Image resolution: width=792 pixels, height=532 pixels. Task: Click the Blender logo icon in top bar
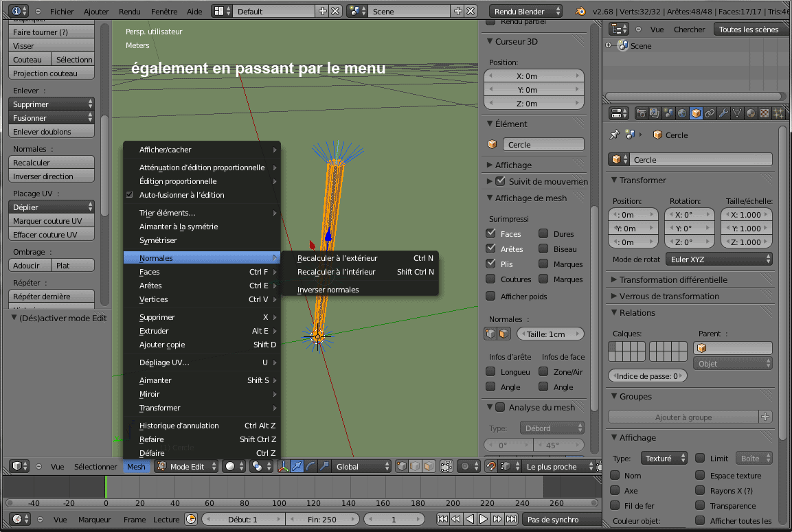click(x=580, y=11)
